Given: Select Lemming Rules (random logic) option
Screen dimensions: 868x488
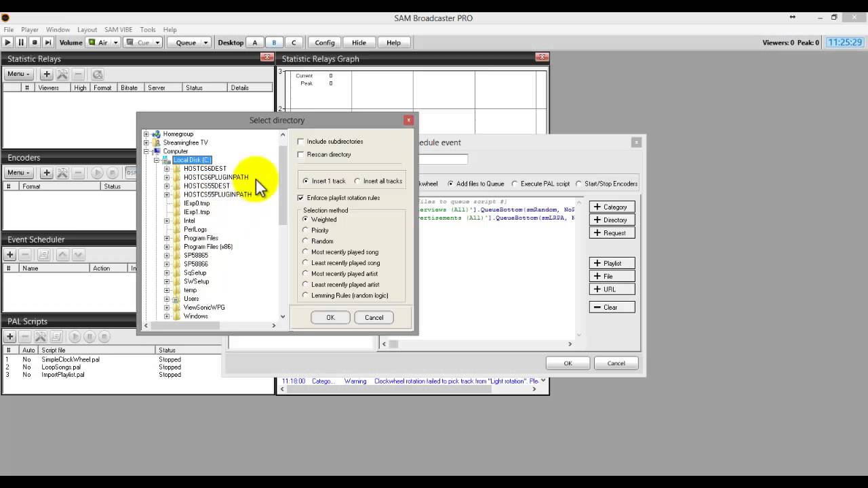Looking at the screenshot, I should coord(305,296).
